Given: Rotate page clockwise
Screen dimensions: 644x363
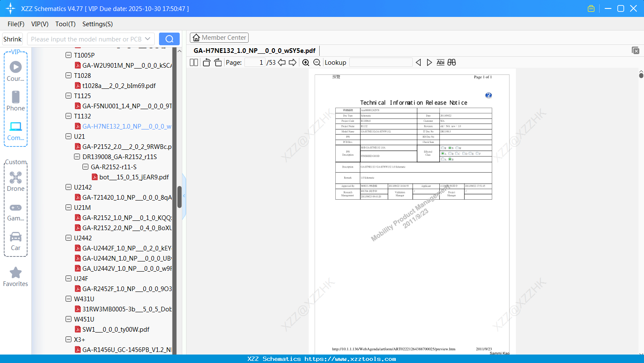Looking at the screenshot, I should point(218,63).
